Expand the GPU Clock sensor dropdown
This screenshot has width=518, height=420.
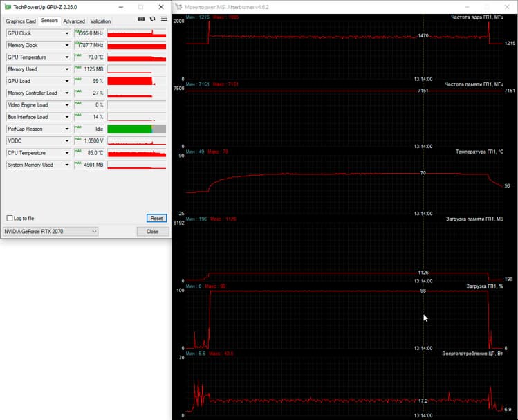click(x=67, y=33)
